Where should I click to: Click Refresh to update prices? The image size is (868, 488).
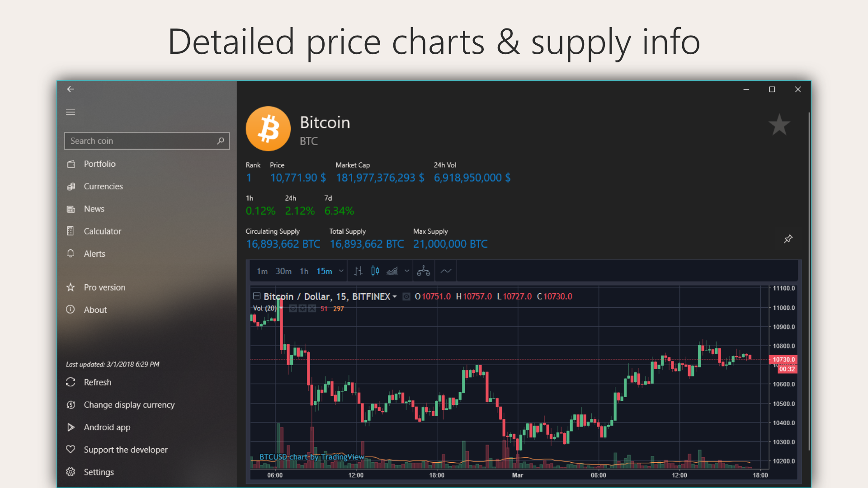(97, 382)
